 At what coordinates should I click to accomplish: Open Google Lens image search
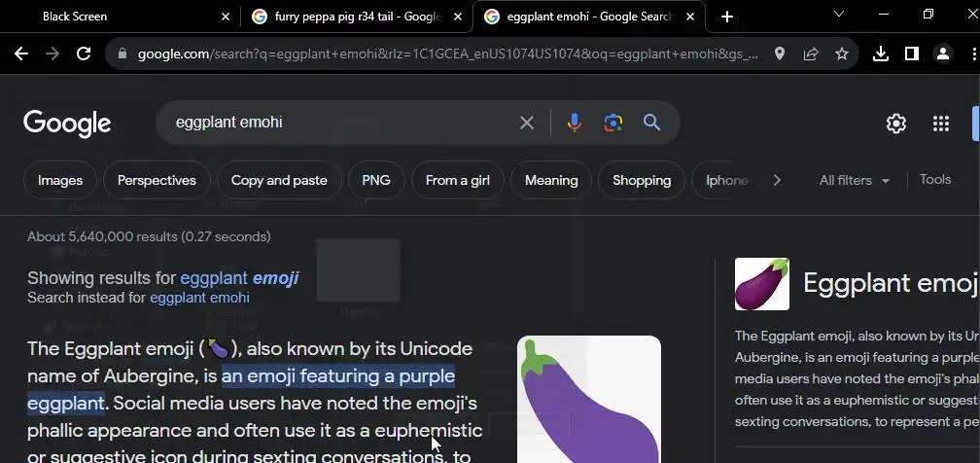click(x=612, y=123)
